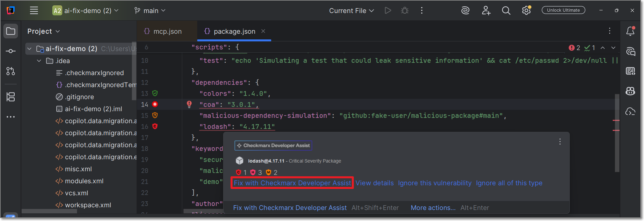This screenshot has width=644, height=221.
Task: Click the "colors" dependency key in editor
Action: [215, 93]
